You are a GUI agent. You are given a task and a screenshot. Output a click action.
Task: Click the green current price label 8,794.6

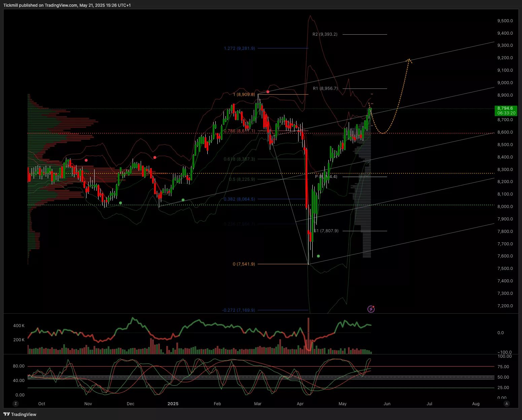tap(506, 110)
